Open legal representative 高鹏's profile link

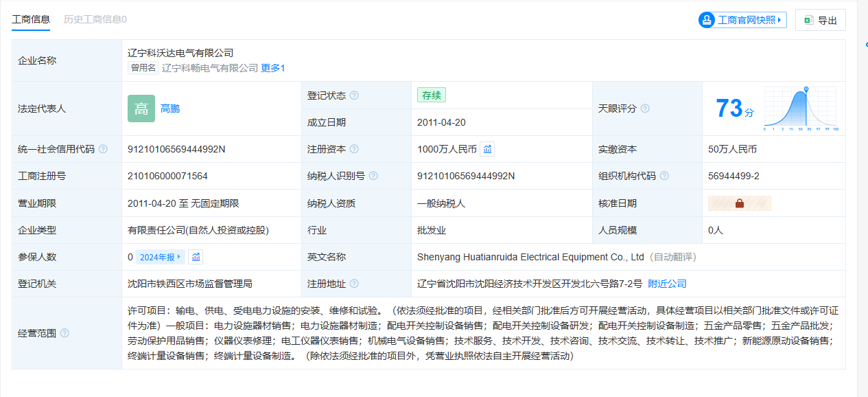click(170, 109)
